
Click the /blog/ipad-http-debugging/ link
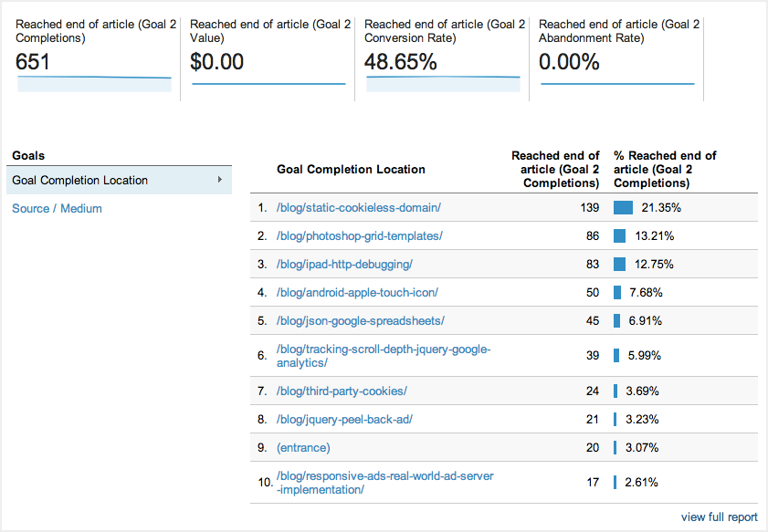click(344, 265)
